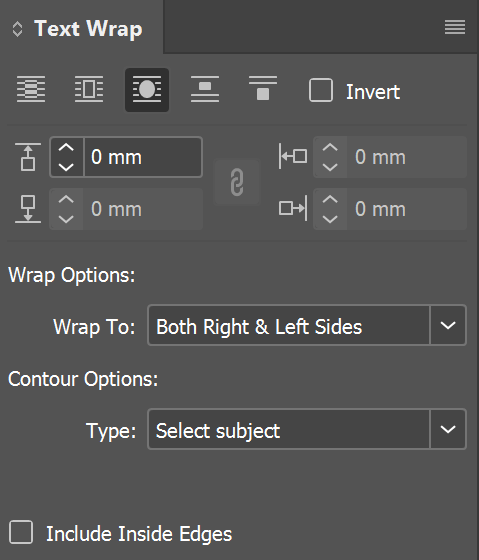
Task: Click the bottom offset 0 mm field
Action: (143, 209)
